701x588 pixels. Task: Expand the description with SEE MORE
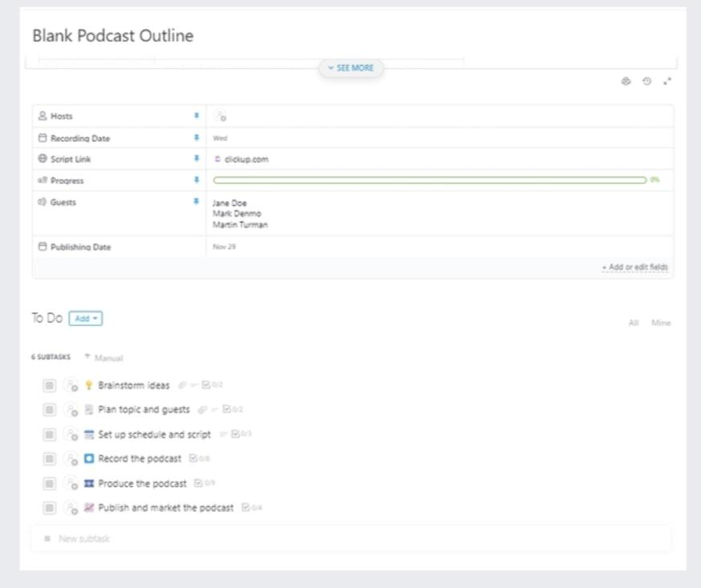tap(351, 68)
